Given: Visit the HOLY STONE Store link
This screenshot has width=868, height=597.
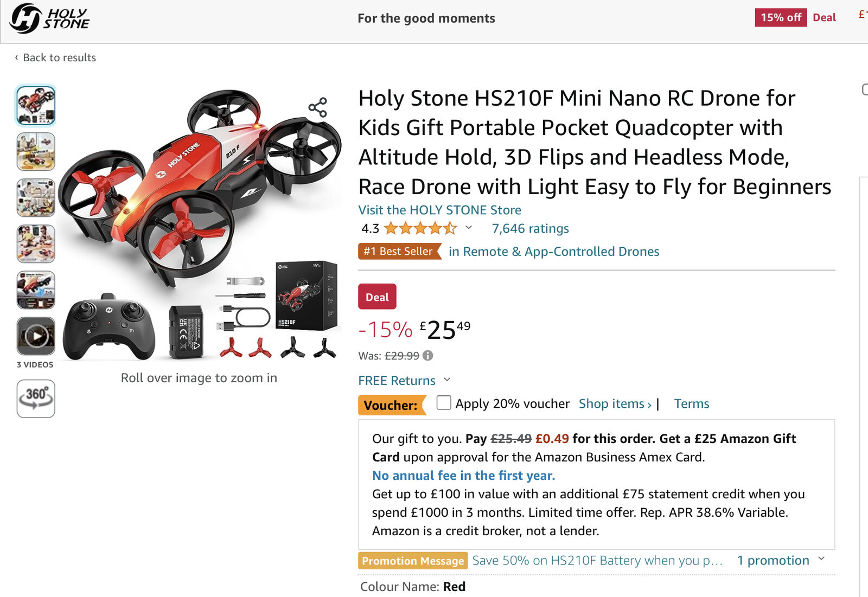Looking at the screenshot, I should point(439,210).
